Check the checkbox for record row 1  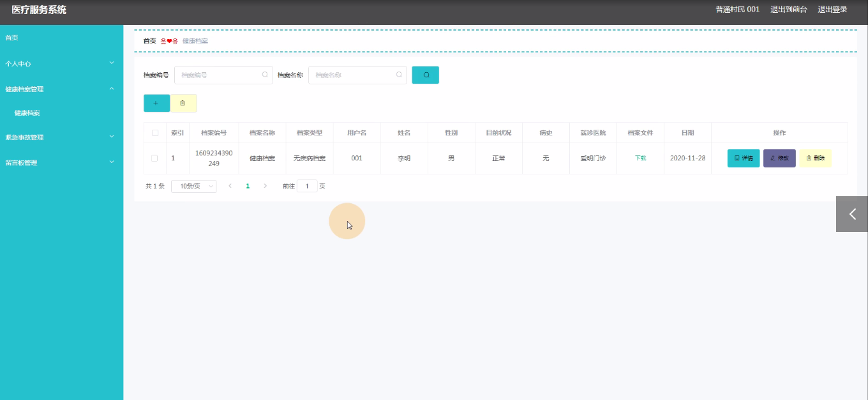click(x=155, y=158)
